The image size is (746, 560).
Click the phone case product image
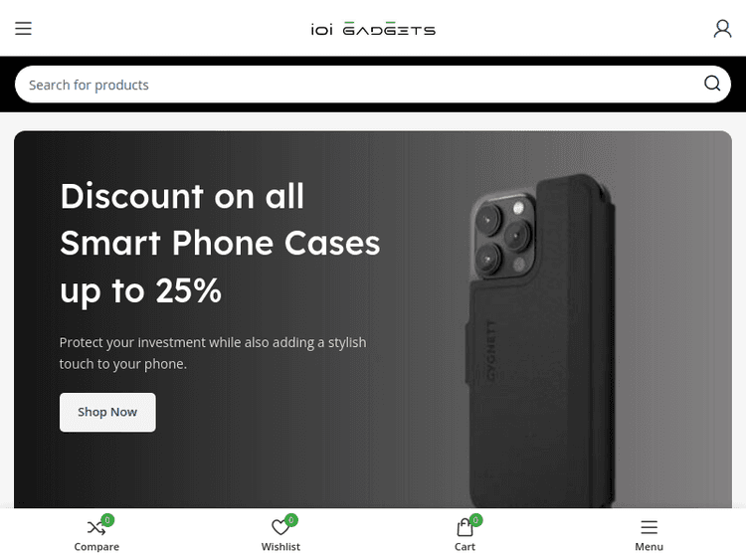click(540, 340)
